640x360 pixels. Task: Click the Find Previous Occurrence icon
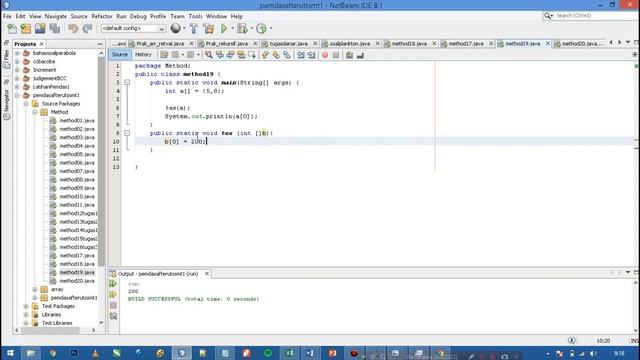coord(220,55)
